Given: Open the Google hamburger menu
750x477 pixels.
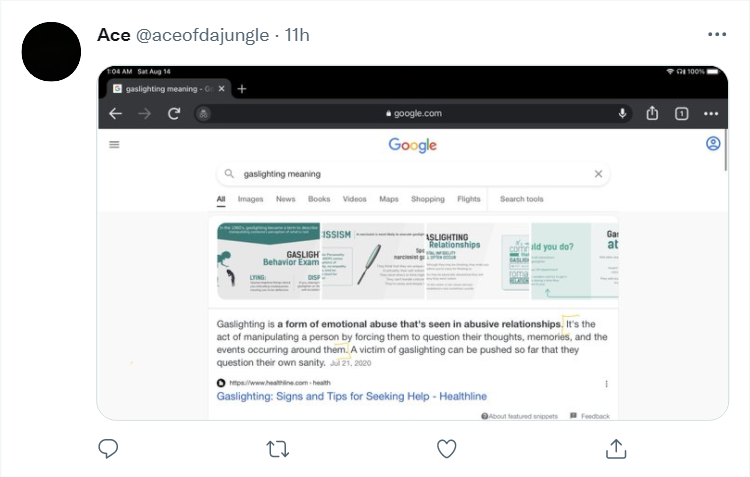Looking at the screenshot, I should pyautogui.click(x=114, y=144).
